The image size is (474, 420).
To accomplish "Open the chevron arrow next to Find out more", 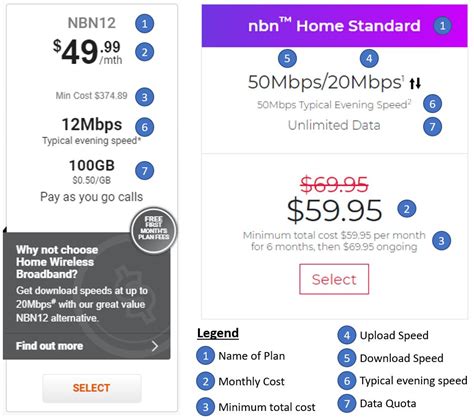I will [155, 346].
